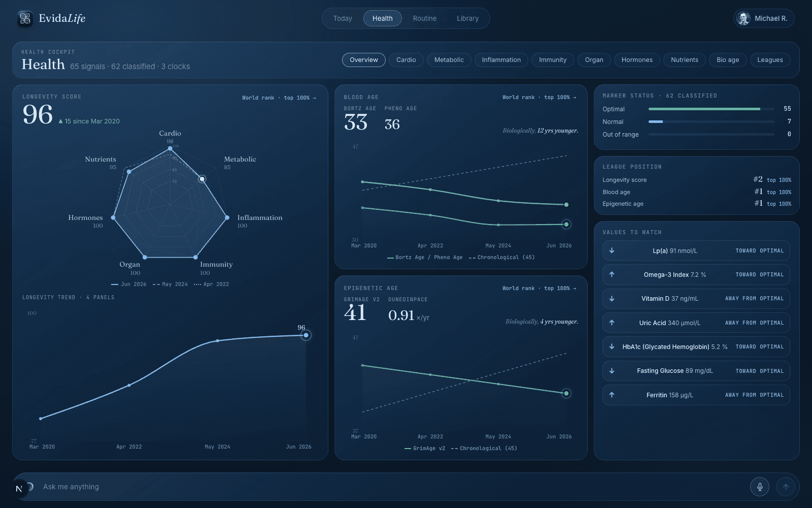
Task: View the Hormones section
Action: click(x=637, y=60)
